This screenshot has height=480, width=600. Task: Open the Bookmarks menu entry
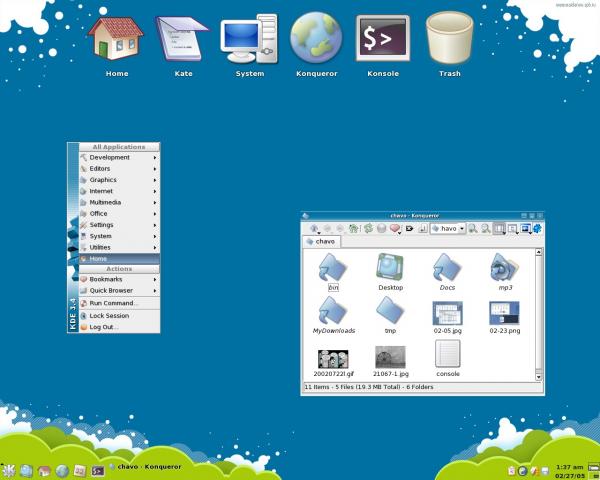119,279
